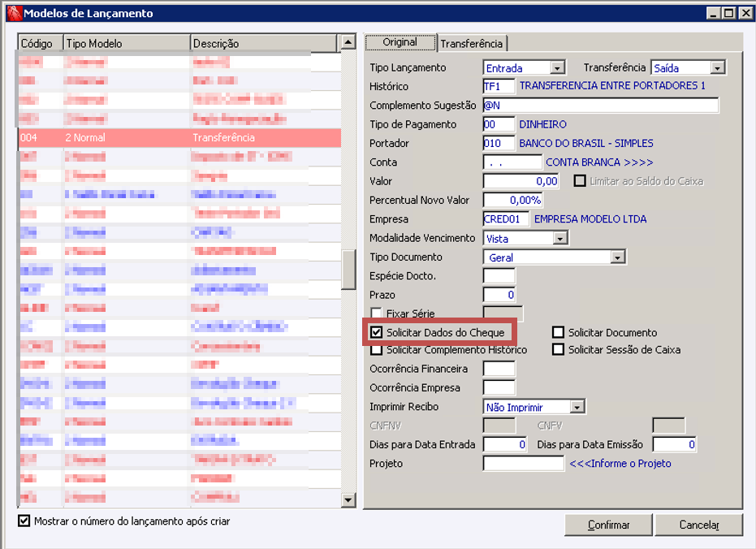The image size is (756, 549).
Task: Click the Projeto input field
Action: pos(524,463)
